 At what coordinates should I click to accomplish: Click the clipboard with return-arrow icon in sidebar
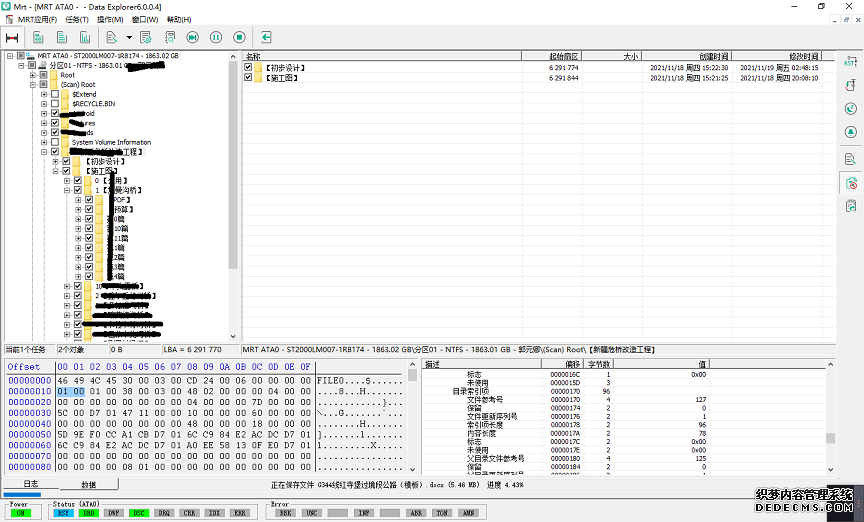point(850,207)
